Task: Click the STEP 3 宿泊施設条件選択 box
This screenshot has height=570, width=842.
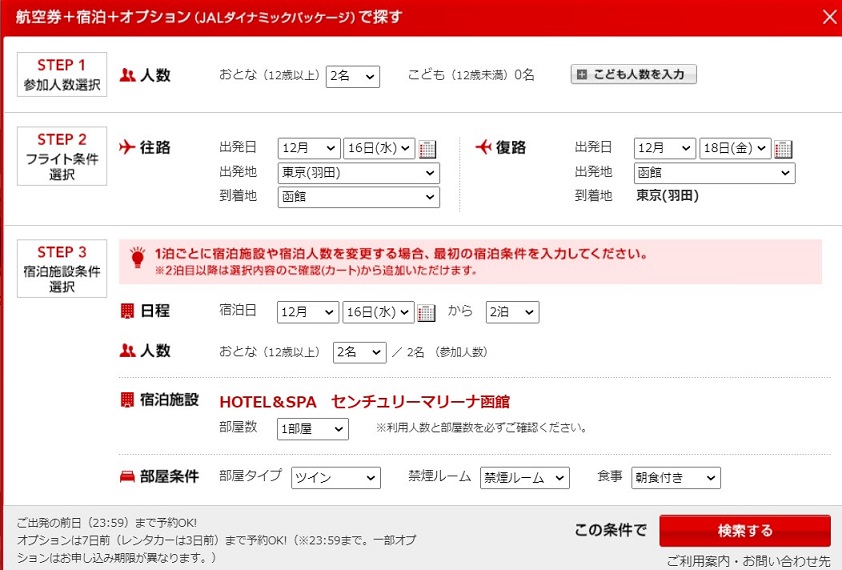Action: (x=62, y=269)
